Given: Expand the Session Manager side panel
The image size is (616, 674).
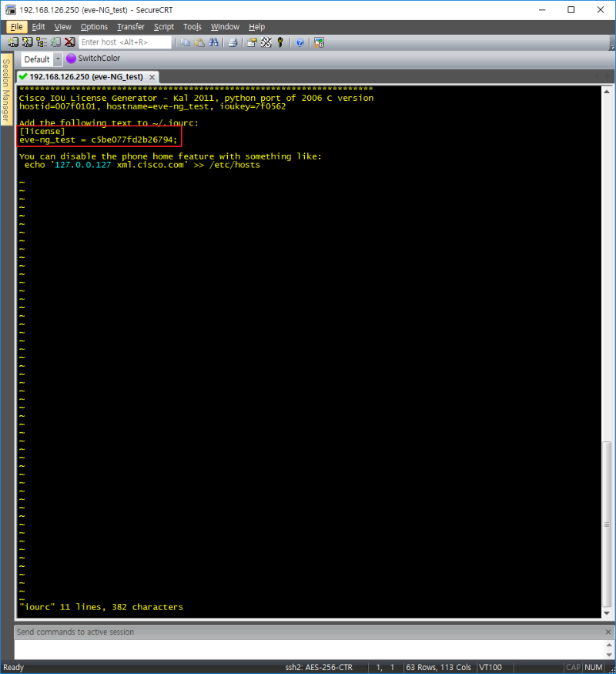Looking at the screenshot, I should click(6, 102).
